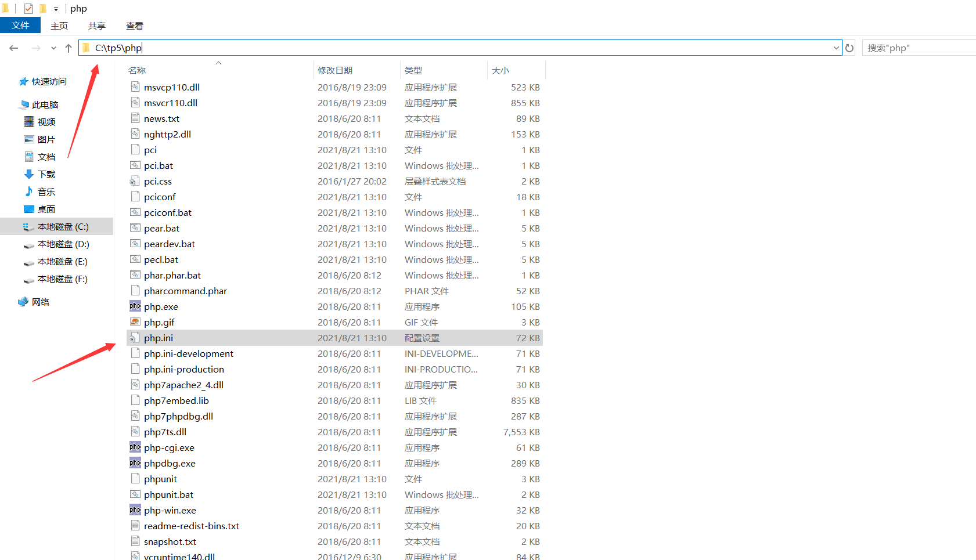
Task: Sort by 名称 column header
Action: coord(137,70)
